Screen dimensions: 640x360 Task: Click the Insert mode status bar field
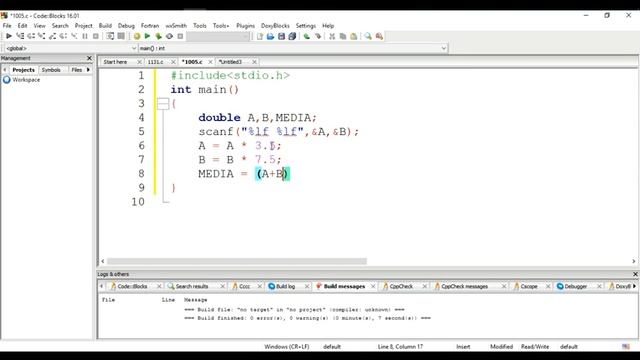(x=463, y=347)
